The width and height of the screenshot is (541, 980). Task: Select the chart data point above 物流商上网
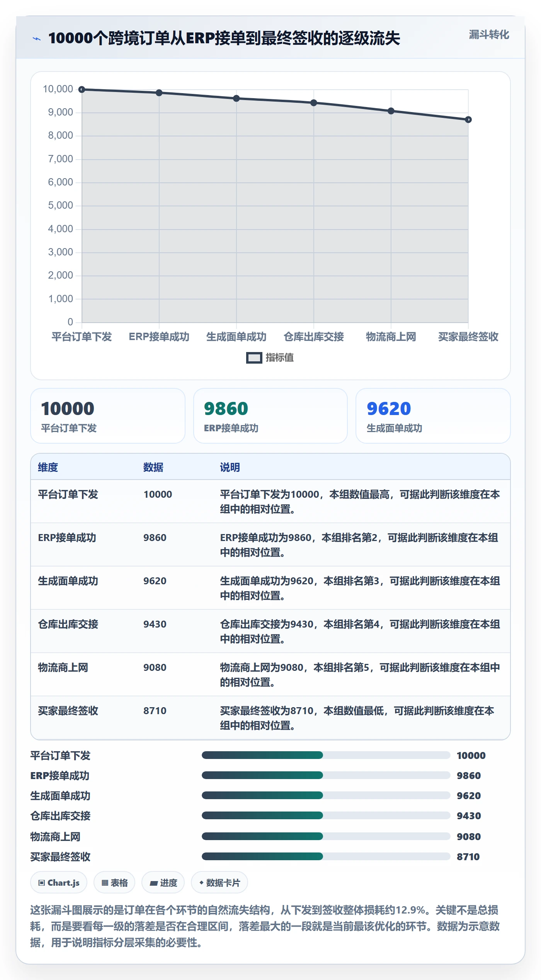(x=391, y=111)
